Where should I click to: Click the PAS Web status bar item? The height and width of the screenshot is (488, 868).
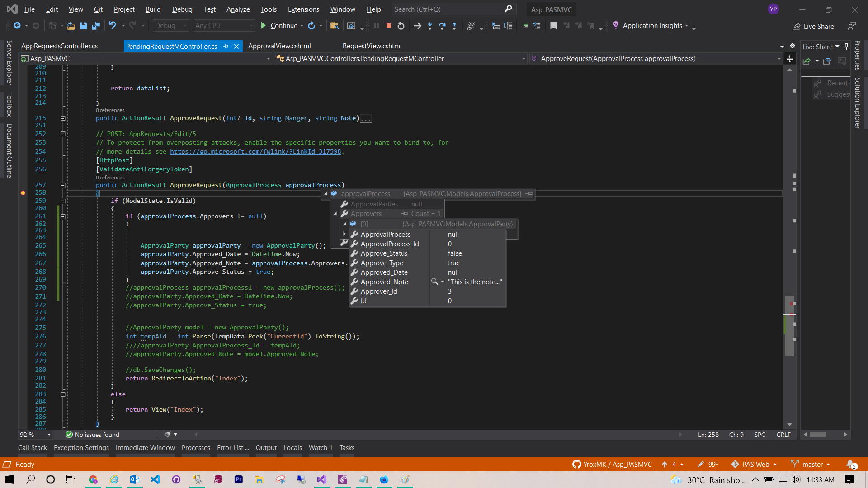(x=754, y=465)
